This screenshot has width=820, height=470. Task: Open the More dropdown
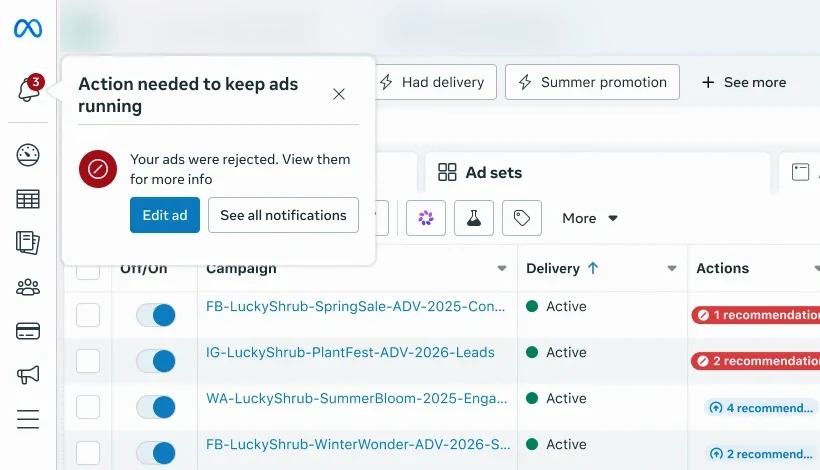[x=590, y=218]
